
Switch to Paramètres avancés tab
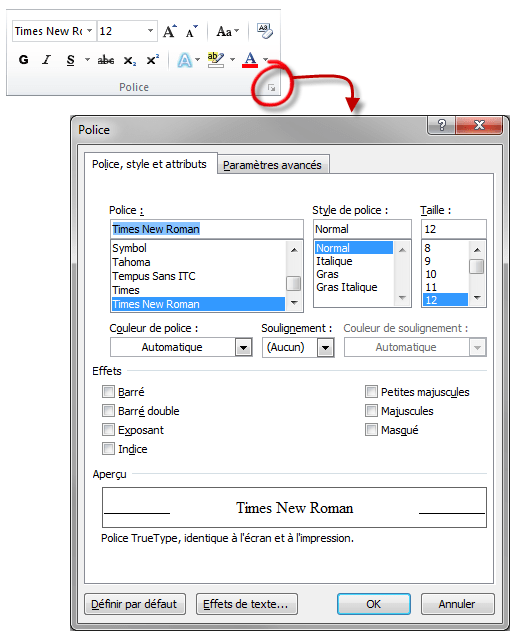pyautogui.click(x=273, y=165)
